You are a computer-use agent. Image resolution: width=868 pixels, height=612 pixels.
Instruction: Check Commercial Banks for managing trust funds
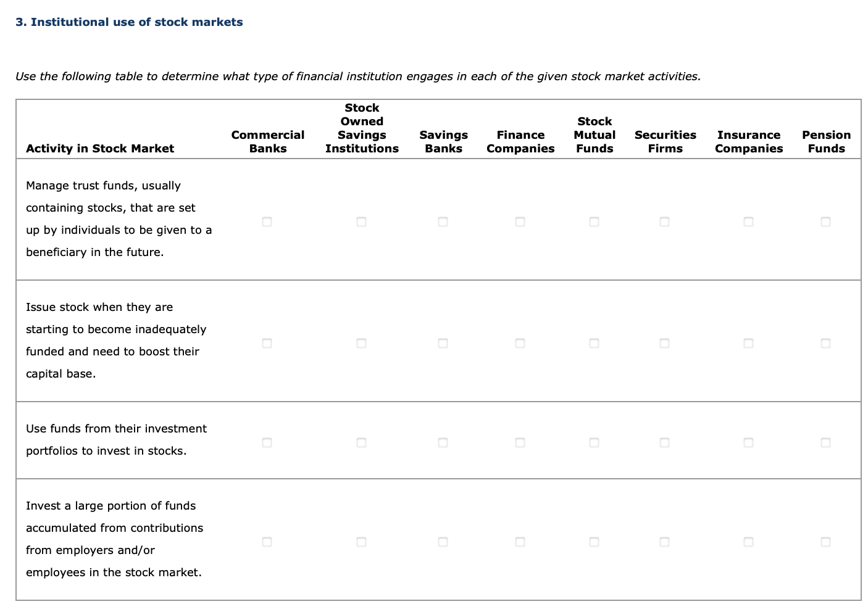point(267,221)
